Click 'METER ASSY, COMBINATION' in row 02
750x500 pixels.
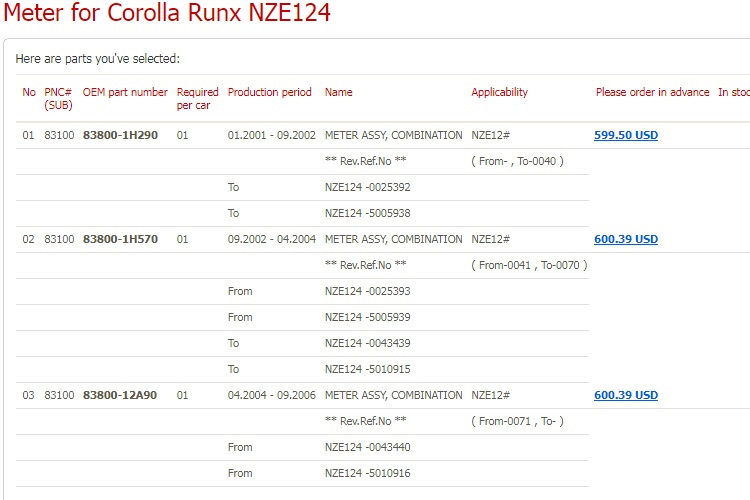pyautogui.click(x=394, y=239)
